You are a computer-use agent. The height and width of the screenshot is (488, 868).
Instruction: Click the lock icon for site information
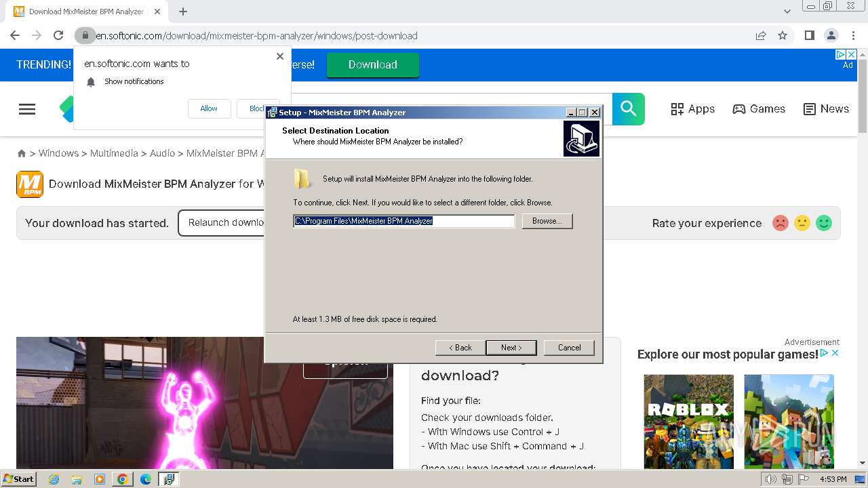tap(85, 35)
